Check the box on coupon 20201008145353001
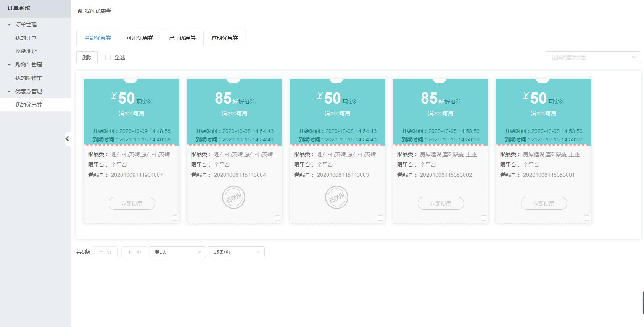644x327 pixels. pos(587,218)
